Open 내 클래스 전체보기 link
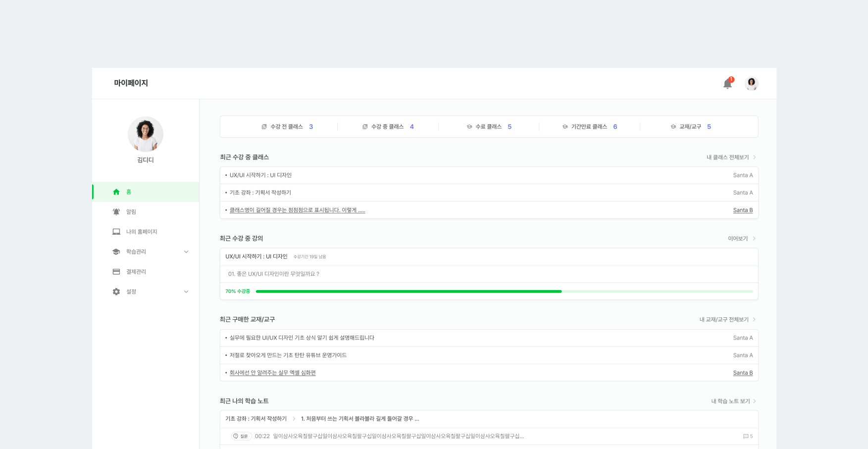This screenshot has width=868, height=449. (x=730, y=157)
